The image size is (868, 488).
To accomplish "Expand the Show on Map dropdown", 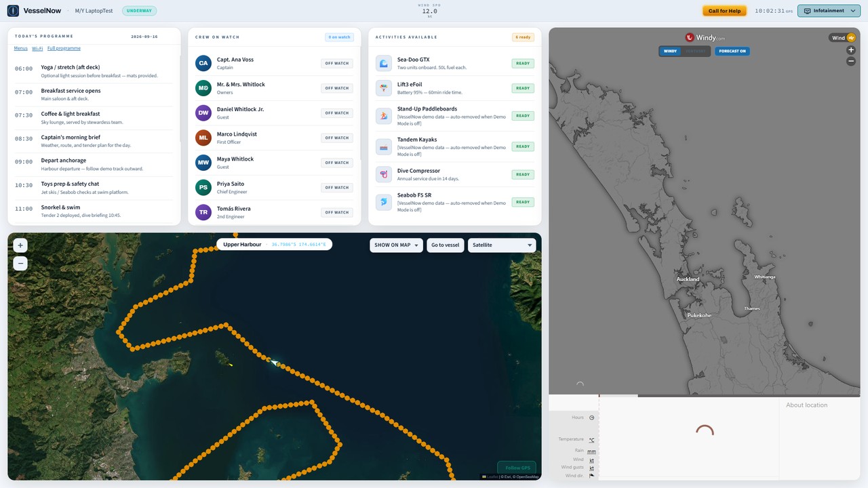I will pos(396,245).
